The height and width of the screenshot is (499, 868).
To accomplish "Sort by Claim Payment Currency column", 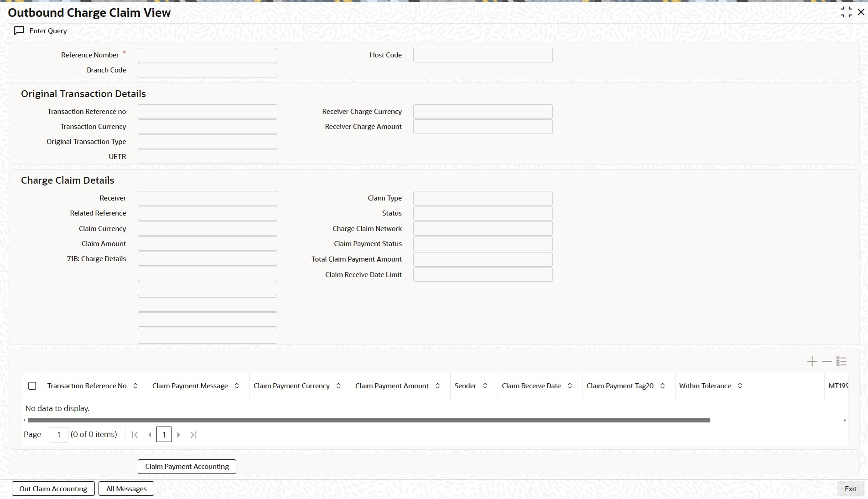I will coord(338,386).
